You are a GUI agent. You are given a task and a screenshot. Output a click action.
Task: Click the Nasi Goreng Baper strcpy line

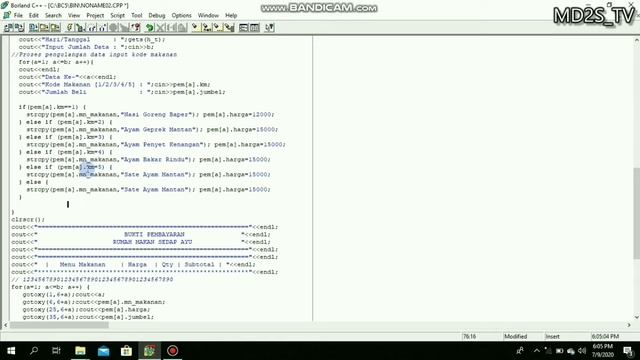pos(150,115)
